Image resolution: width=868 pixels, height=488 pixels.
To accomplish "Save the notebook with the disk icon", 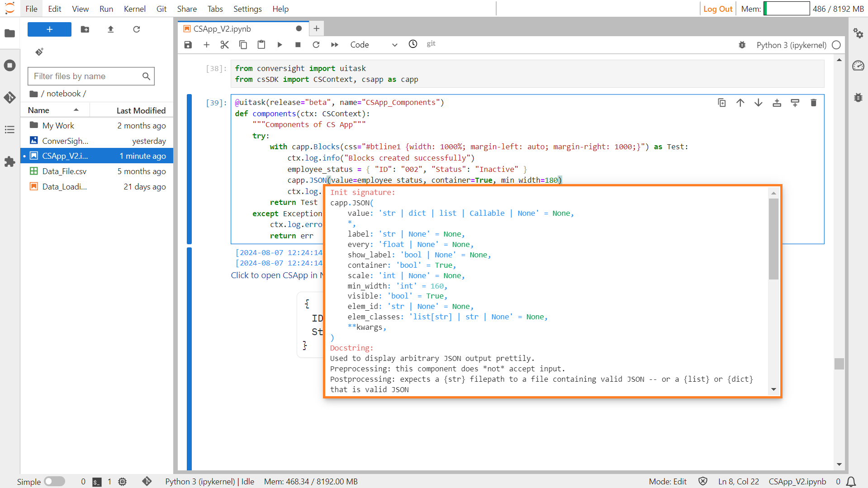I will 188,45.
